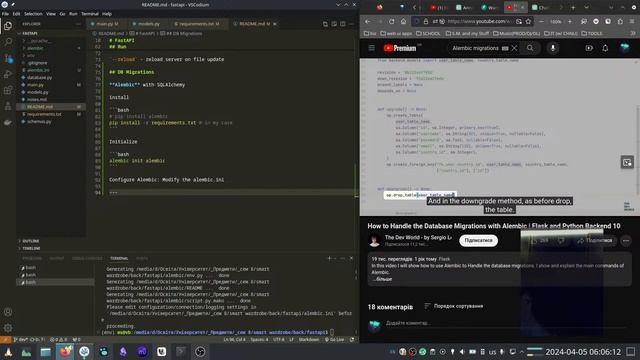Open YouTube account avatar menu

pos(624,48)
